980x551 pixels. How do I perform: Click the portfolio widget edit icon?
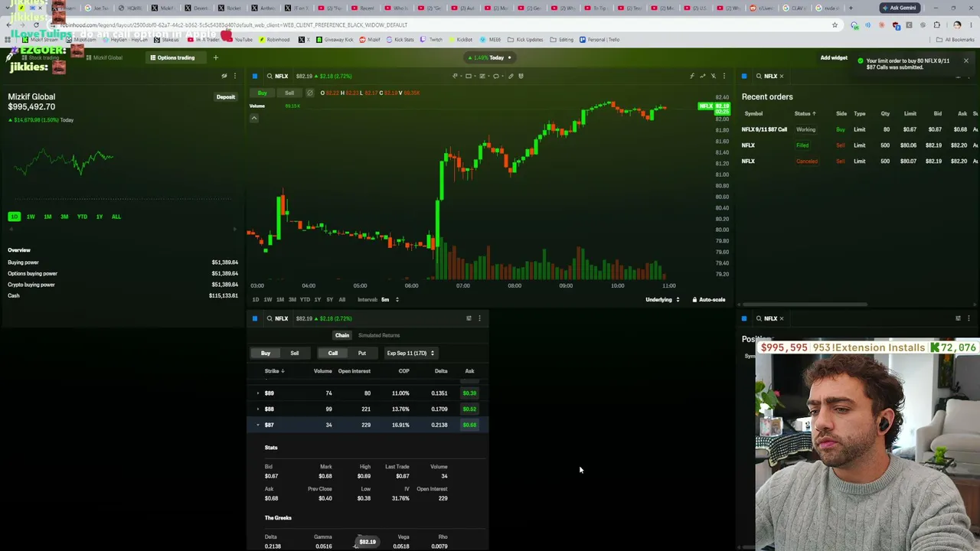(224, 76)
